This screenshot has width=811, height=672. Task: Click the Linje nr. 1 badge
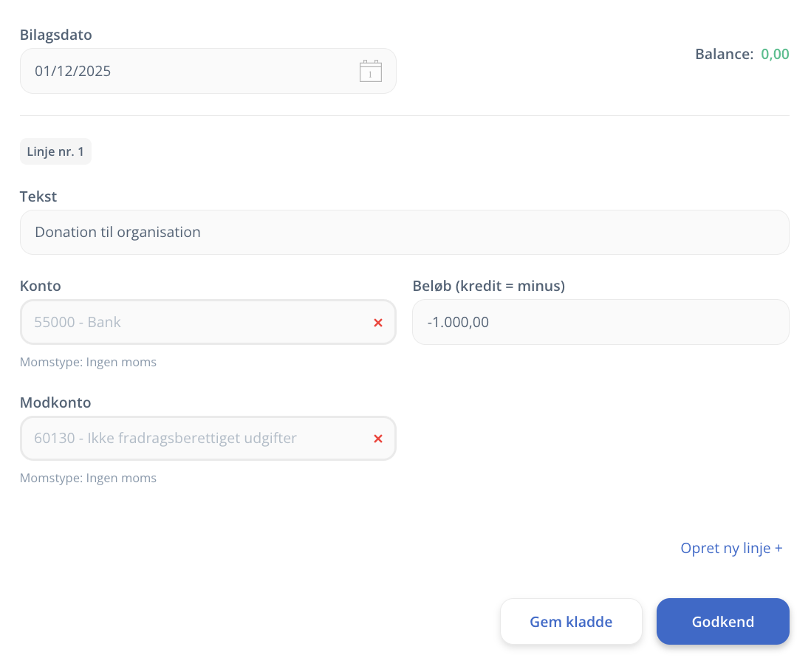[55, 151]
